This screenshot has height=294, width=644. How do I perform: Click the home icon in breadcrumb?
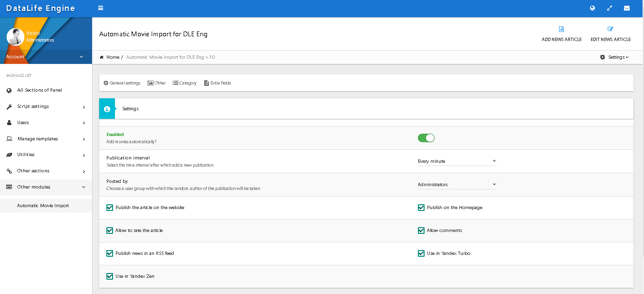pos(102,57)
